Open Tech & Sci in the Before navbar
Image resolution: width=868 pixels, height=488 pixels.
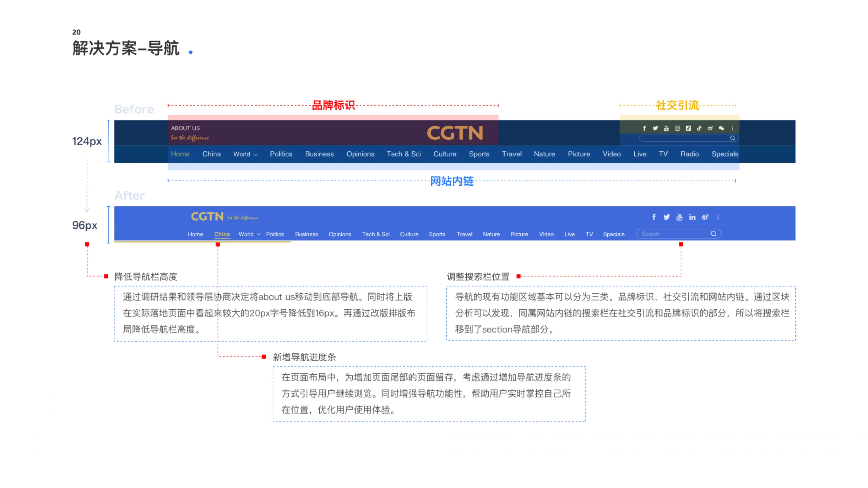click(404, 154)
